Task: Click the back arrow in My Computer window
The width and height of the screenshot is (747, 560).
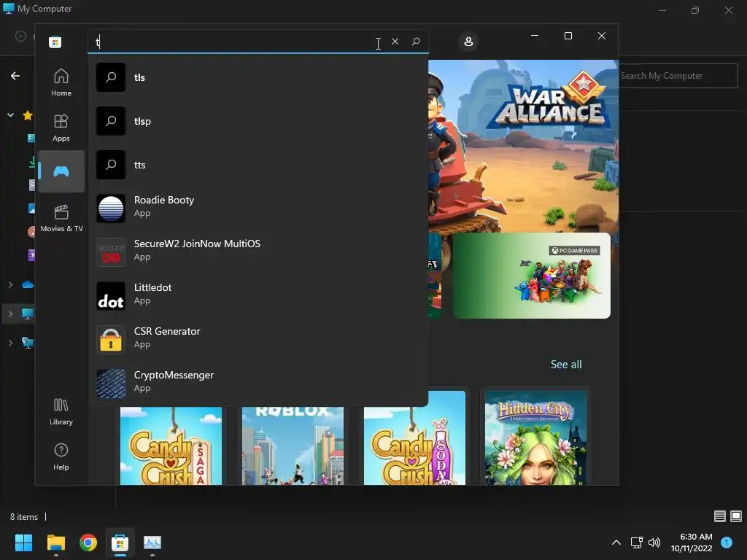Action: tap(15, 76)
